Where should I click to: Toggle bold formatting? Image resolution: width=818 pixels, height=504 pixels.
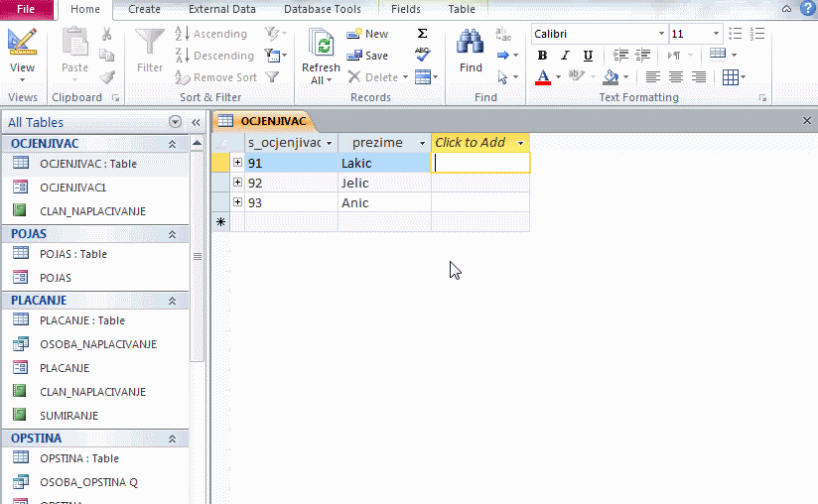(x=542, y=56)
